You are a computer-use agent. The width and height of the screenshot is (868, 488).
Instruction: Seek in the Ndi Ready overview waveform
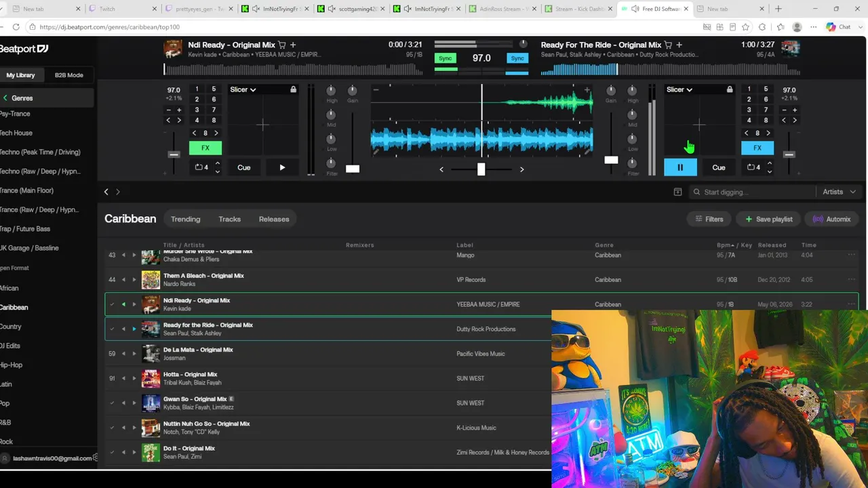pos(293,69)
